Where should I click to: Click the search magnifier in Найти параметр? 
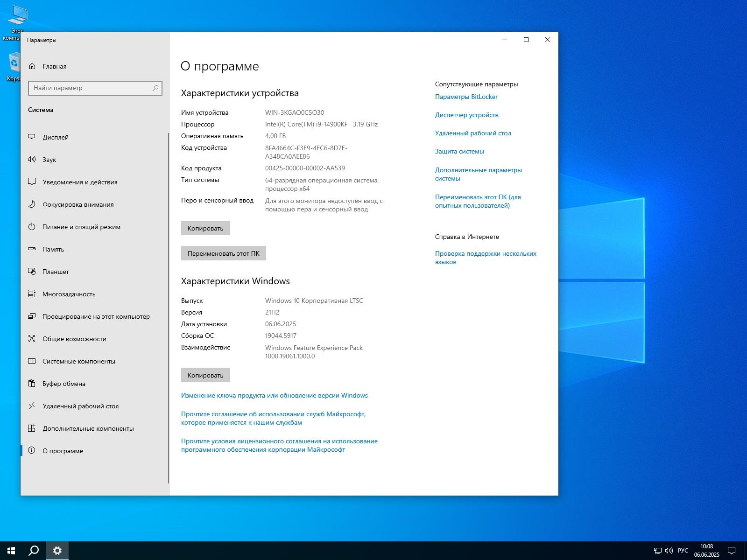(155, 88)
